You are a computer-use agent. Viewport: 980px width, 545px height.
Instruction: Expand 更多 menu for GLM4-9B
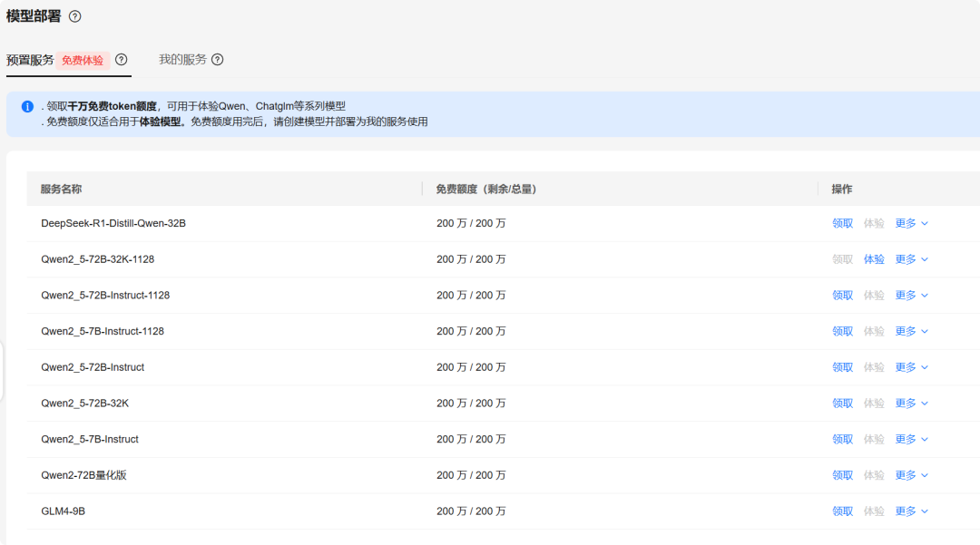tap(911, 511)
